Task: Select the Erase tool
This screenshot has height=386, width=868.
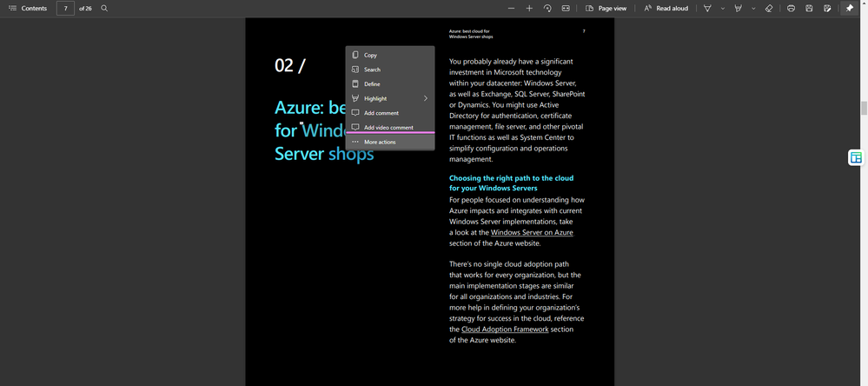Action: pyautogui.click(x=768, y=9)
